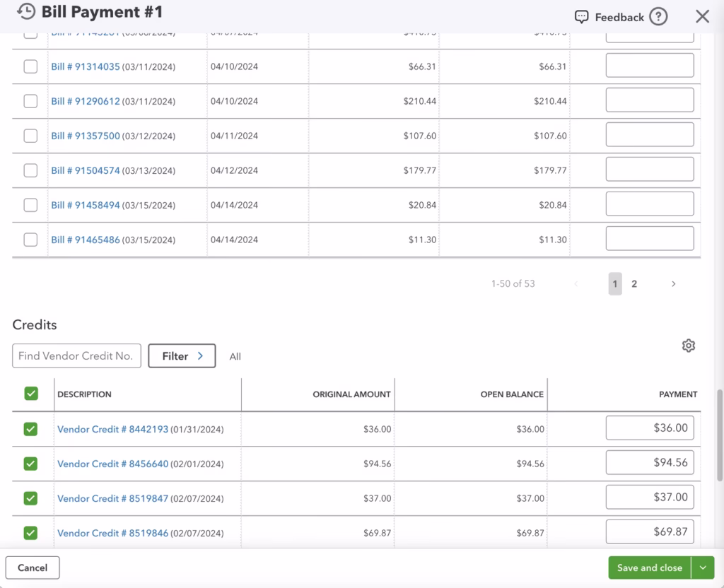Click the Cancel button
724x588 pixels.
[x=33, y=568]
